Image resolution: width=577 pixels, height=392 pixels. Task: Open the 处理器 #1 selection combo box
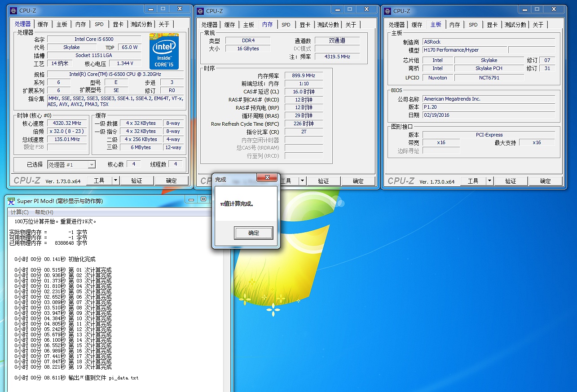71,165
